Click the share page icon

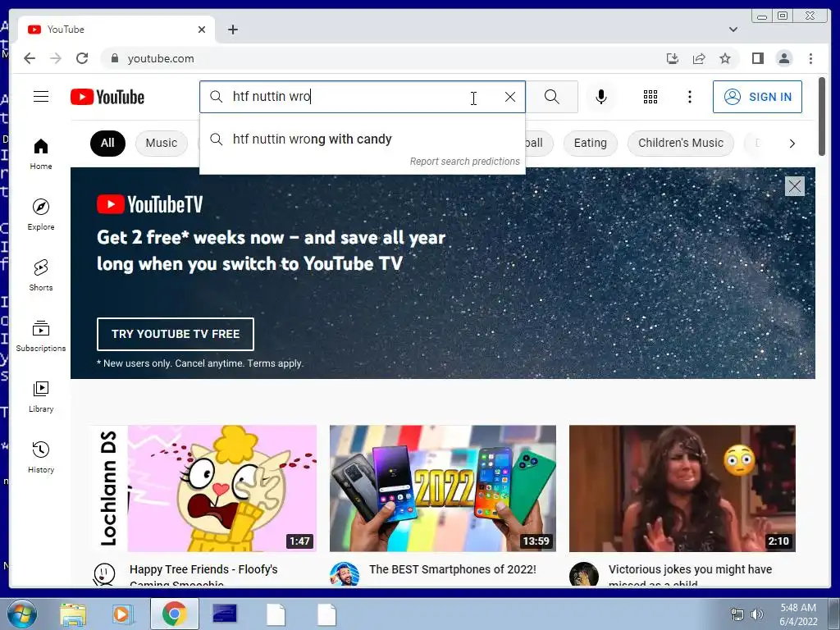[x=699, y=58]
